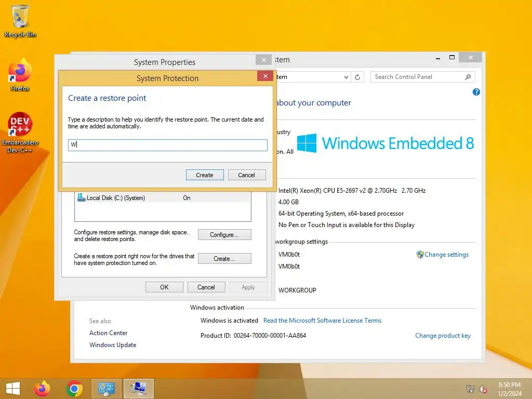Open Action Center link
The height and width of the screenshot is (399, 532).
coord(108,333)
